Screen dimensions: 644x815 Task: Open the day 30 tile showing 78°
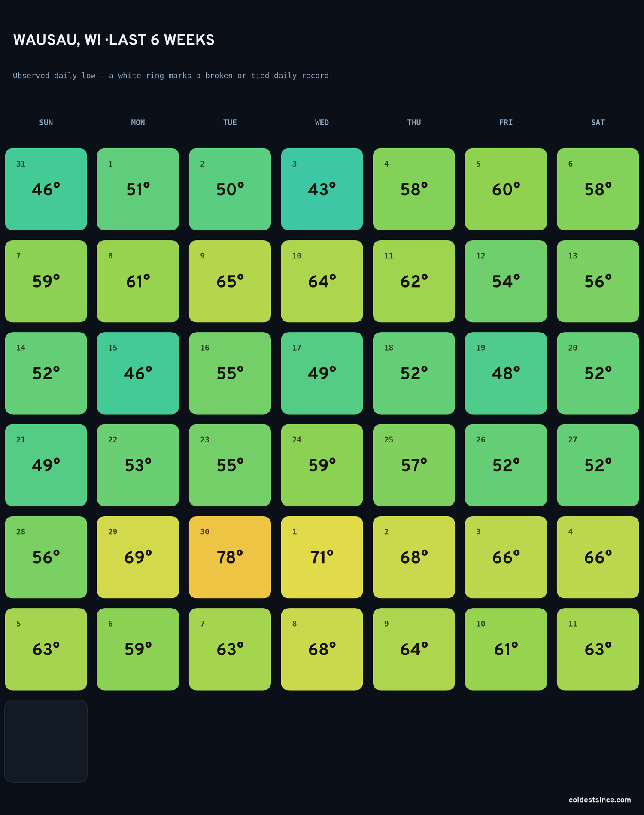click(230, 557)
